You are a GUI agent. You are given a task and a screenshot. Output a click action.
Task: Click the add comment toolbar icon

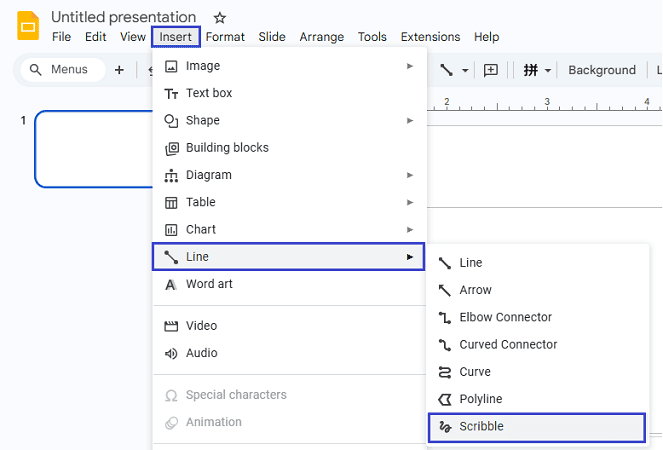[x=490, y=70]
